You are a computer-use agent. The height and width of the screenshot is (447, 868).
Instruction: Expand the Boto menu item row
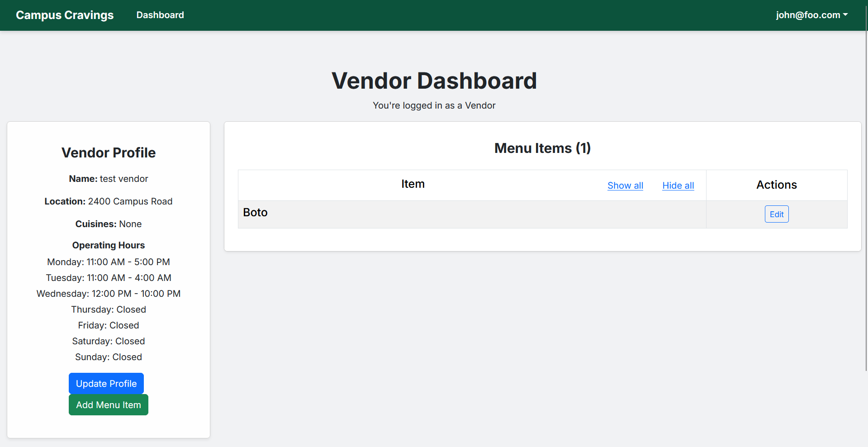click(256, 213)
